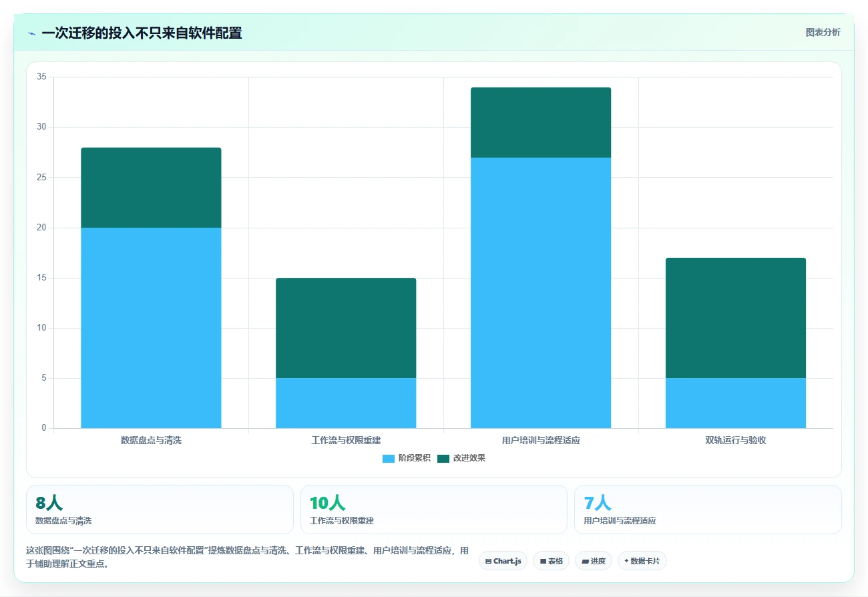Click the green bar segment for 用户培训与流程适应
Viewport: 868px width, 597px height.
(x=541, y=122)
